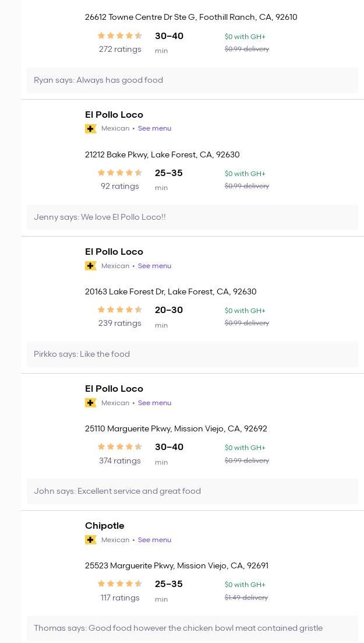Open See menu for Lake Forest Dr El Pollo Loco
Image resolution: width=364 pixels, height=643 pixels.
[154, 266]
